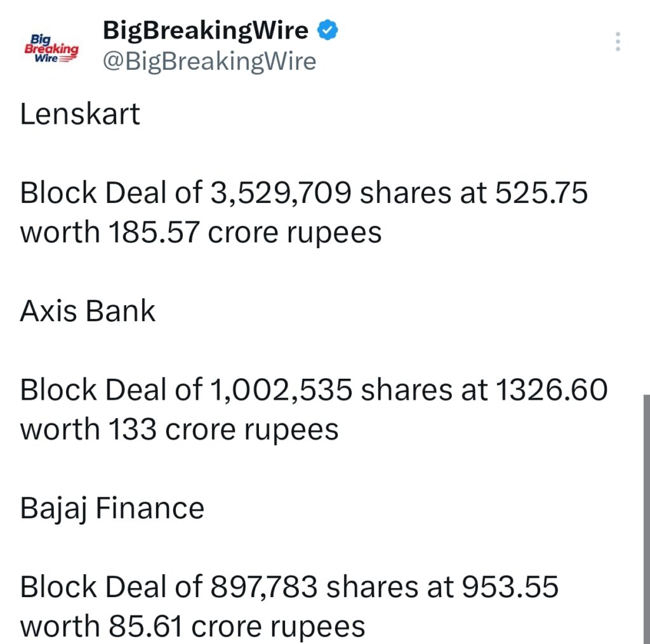
Task: Select the word Lenskart in the post
Action: pyautogui.click(x=79, y=115)
